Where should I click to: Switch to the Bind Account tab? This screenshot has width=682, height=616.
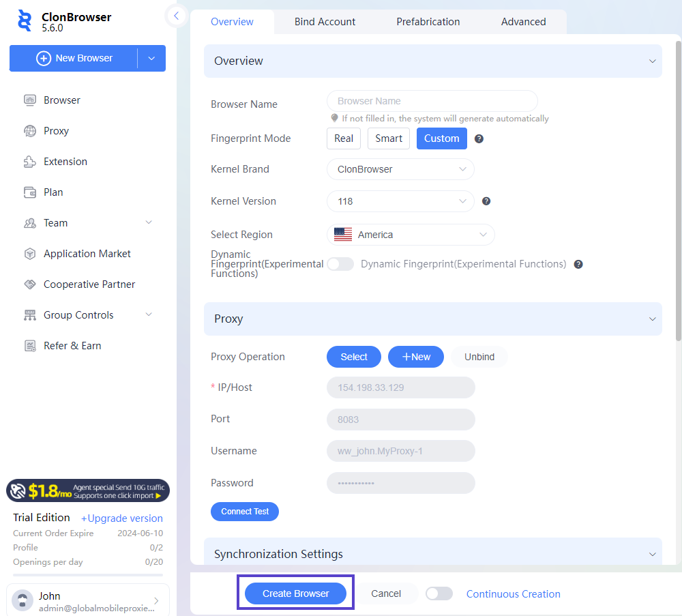pyautogui.click(x=325, y=22)
